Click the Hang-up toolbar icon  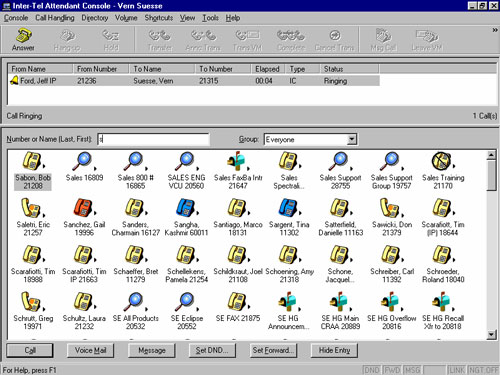pos(67,39)
